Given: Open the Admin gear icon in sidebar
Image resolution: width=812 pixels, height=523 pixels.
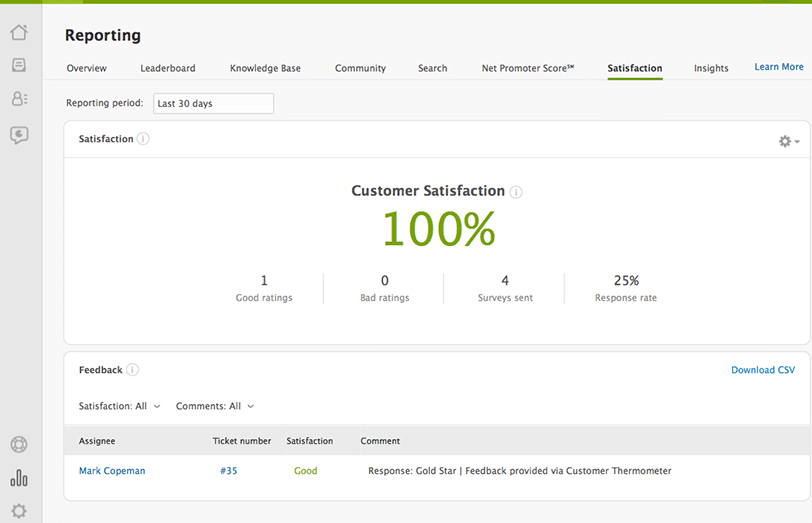Looking at the screenshot, I should 19,511.
